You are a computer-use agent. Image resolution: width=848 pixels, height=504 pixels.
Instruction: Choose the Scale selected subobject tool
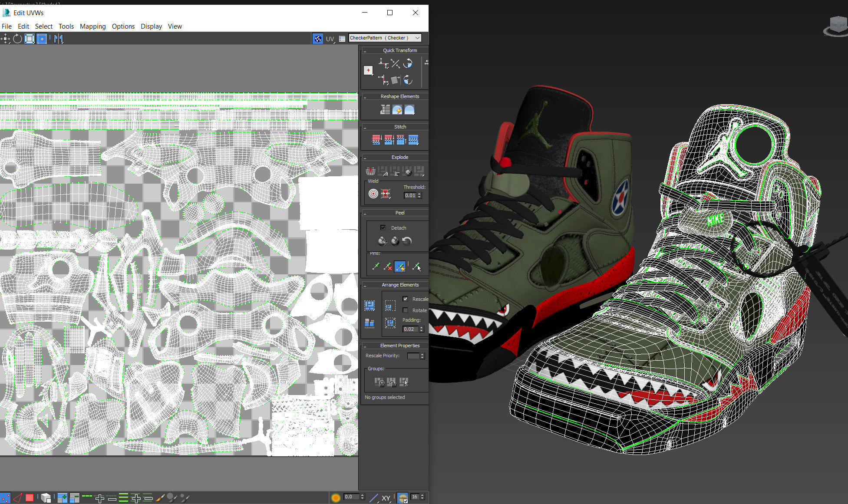(30, 39)
